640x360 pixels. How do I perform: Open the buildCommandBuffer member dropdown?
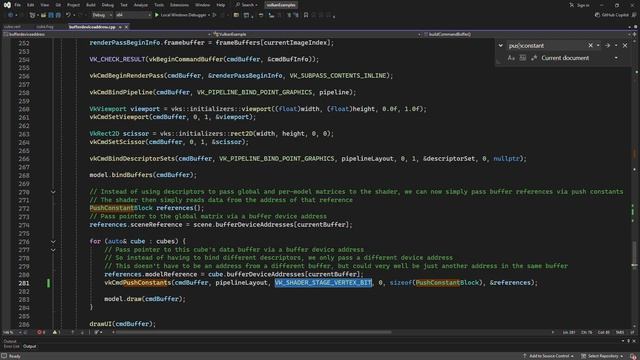pos(528,34)
